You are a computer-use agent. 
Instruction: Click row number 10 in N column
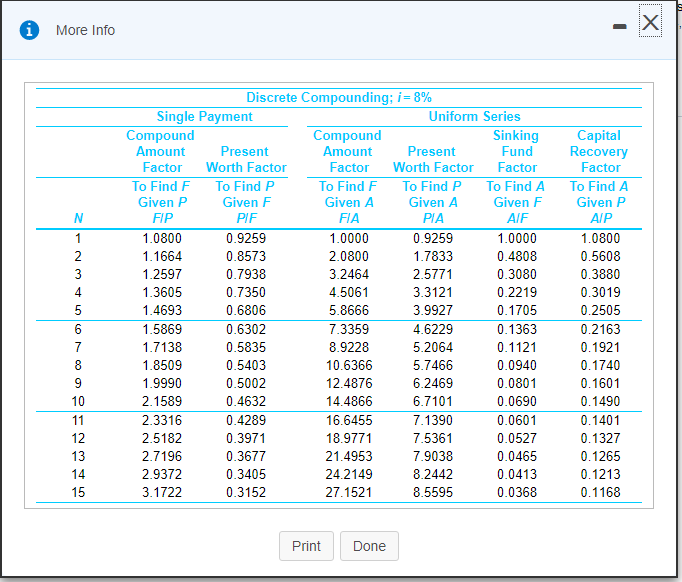click(78, 401)
